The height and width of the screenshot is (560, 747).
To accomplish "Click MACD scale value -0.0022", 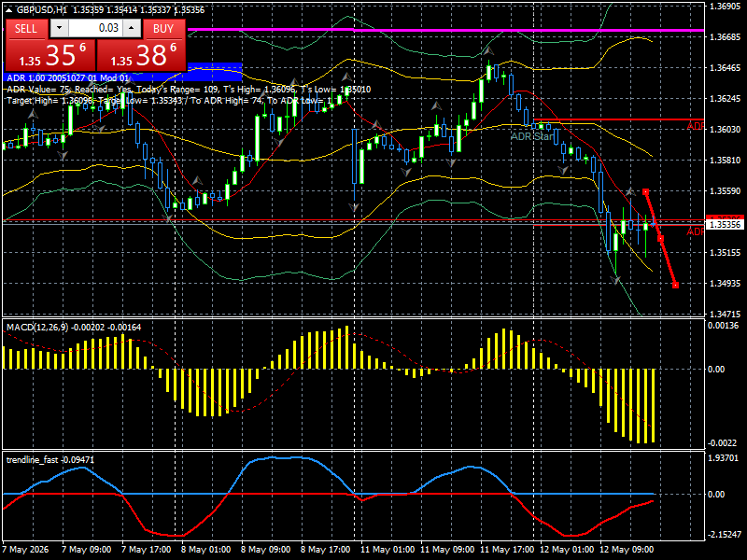I will (x=722, y=442).
